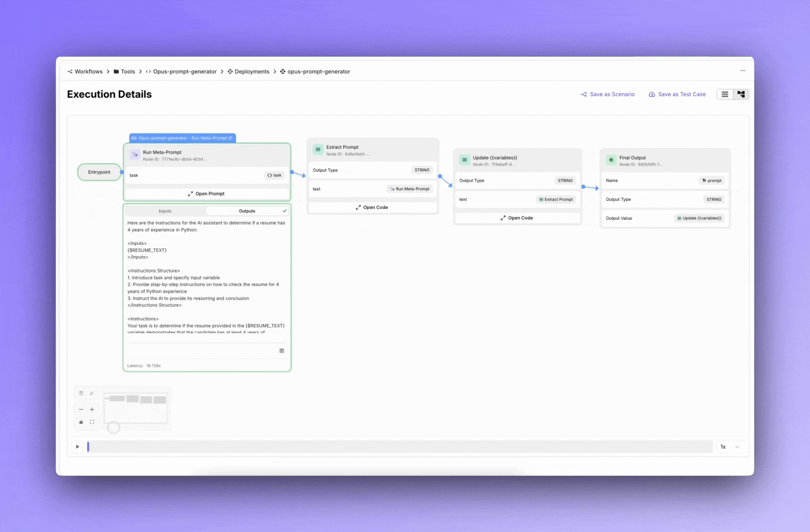Click Save as Scenario

coord(608,95)
